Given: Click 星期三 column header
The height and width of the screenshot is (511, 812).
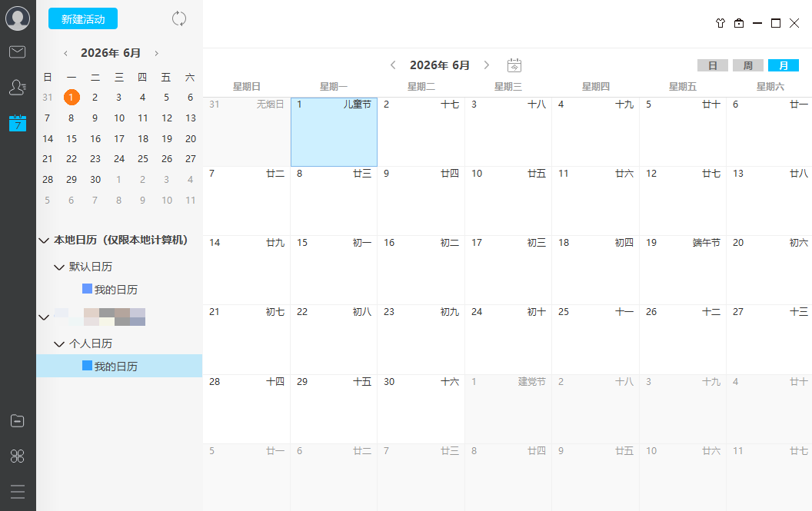Looking at the screenshot, I should [508, 87].
